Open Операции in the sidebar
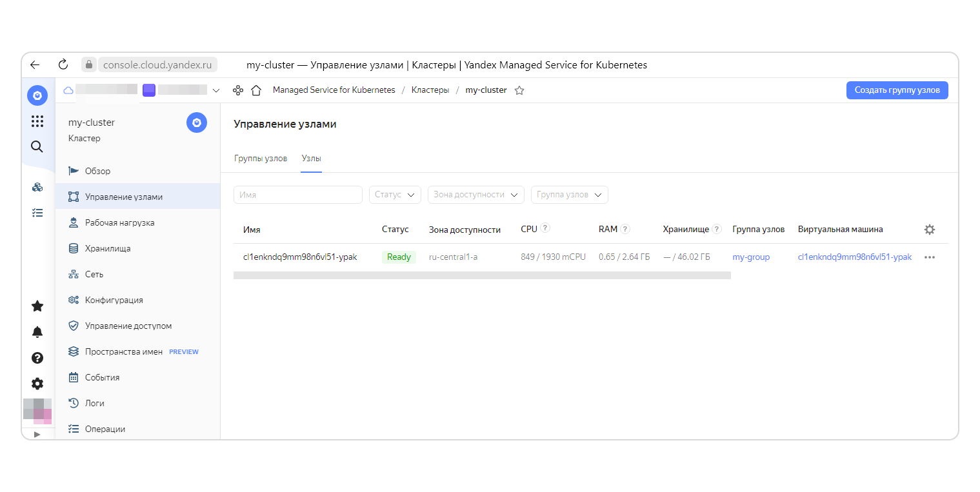This screenshot has width=980, height=492. [137, 428]
